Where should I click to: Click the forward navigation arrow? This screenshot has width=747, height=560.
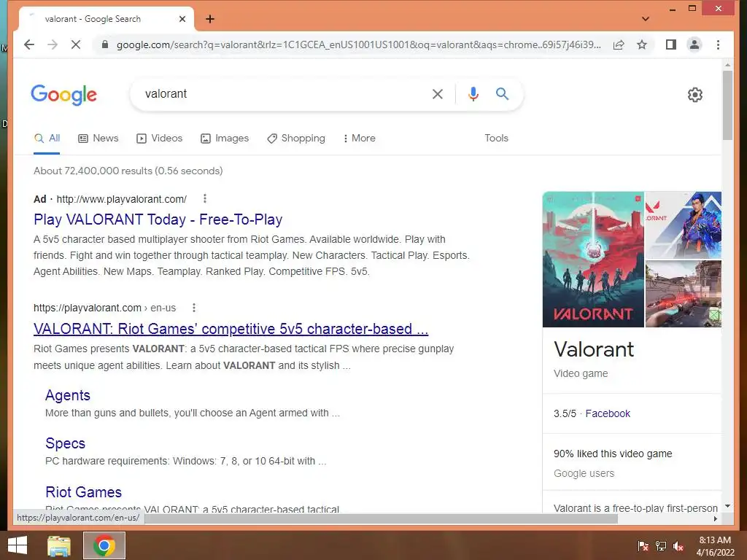point(53,44)
